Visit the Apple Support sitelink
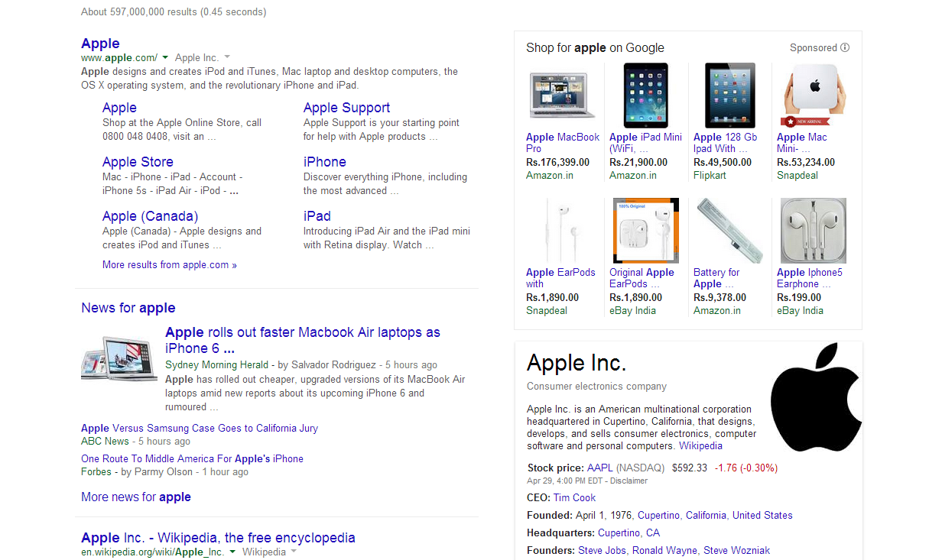Viewport: 929px width, 560px height. [346, 108]
